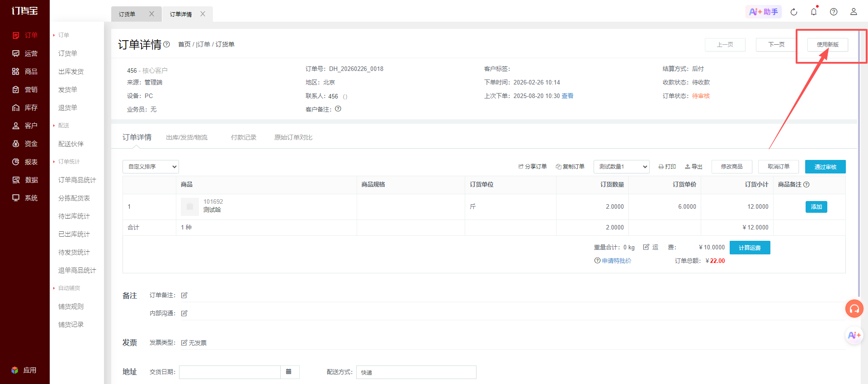Screen dimensions: 868x384
Task: Click the 通过审核 button
Action: click(x=826, y=167)
